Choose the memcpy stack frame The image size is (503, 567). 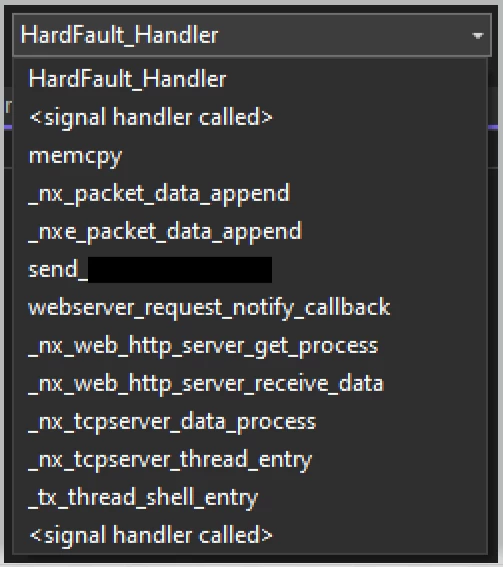tap(251, 155)
